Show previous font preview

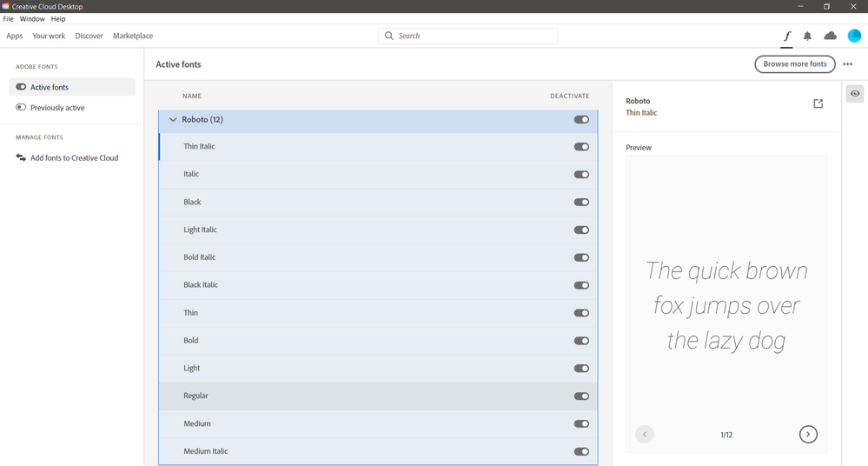click(645, 435)
